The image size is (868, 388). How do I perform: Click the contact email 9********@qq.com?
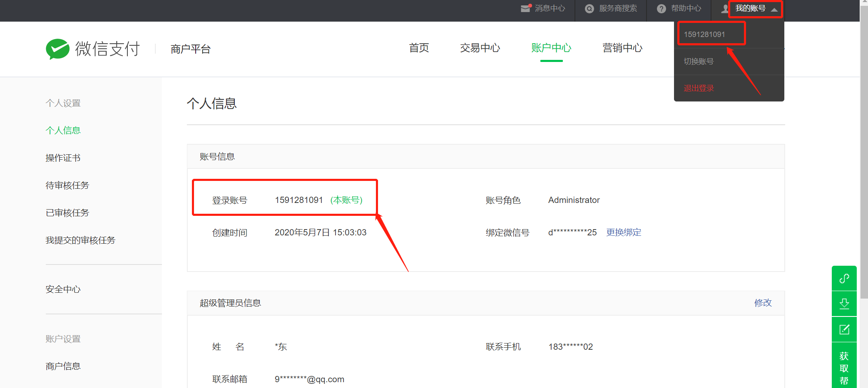(309, 379)
